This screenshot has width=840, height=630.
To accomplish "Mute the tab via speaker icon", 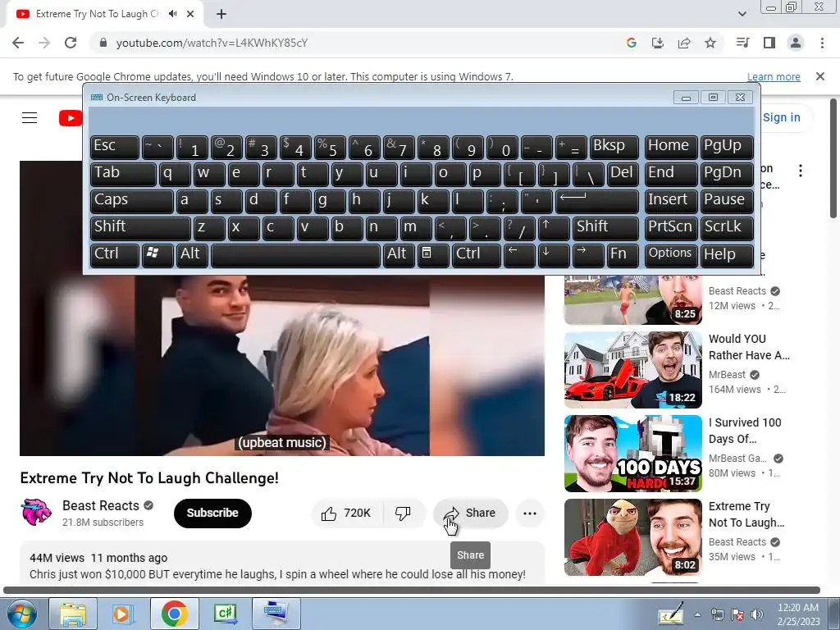I will (172, 14).
